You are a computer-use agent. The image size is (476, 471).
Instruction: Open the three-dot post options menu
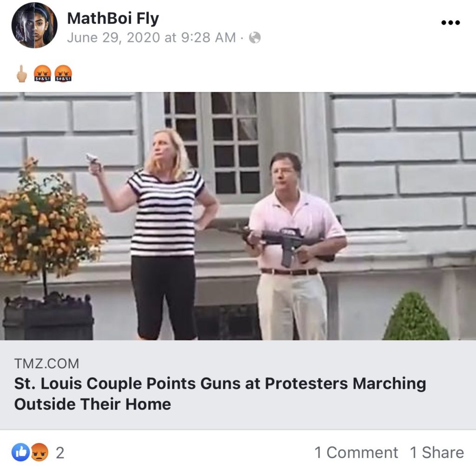pos(450,22)
